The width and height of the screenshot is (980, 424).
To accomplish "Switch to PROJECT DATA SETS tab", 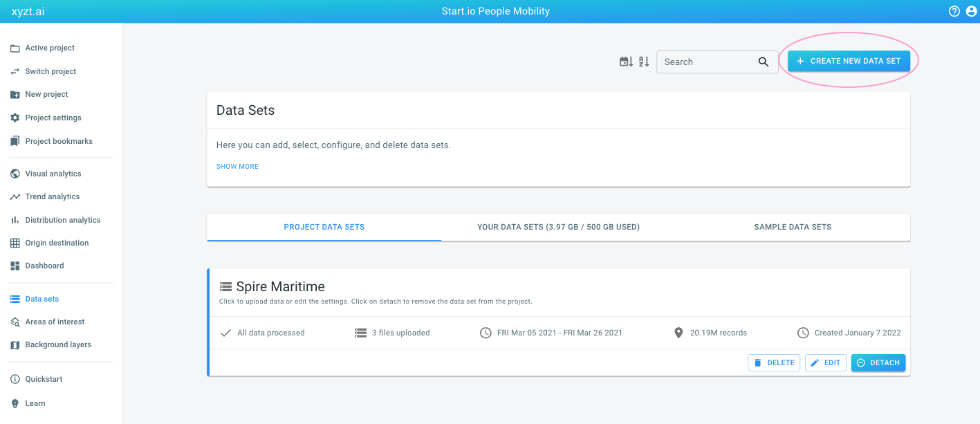I will pyautogui.click(x=324, y=227).
